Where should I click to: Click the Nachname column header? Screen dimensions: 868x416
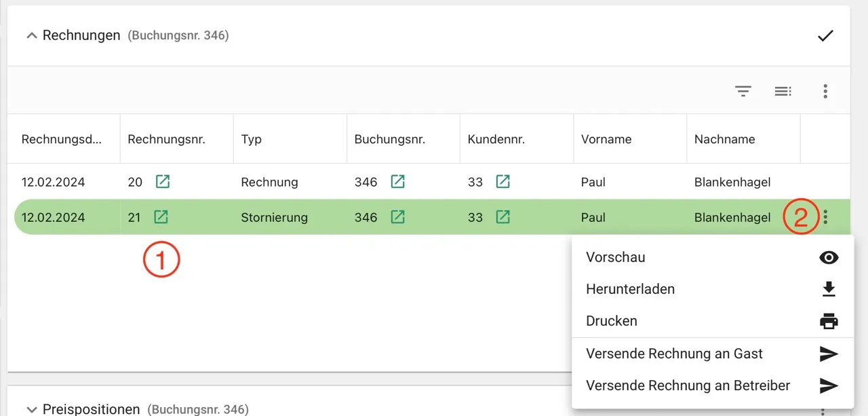724,139
